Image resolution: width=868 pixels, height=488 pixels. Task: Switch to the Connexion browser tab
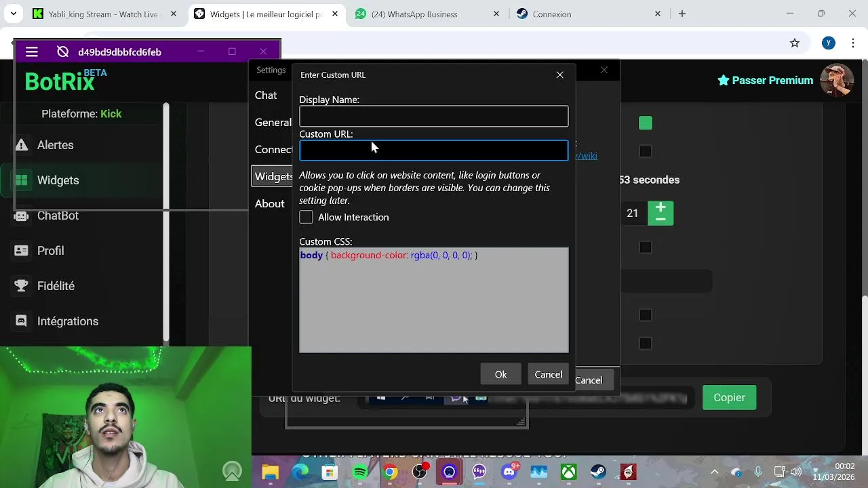(x=589, y=14)
